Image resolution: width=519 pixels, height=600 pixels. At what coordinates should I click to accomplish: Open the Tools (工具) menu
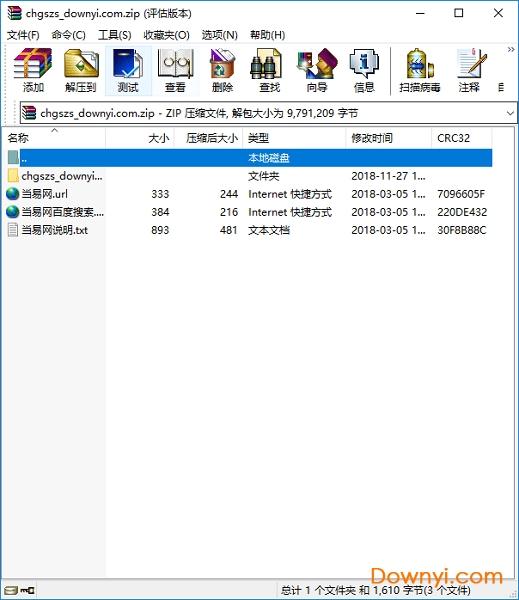(x=114, y=35)
